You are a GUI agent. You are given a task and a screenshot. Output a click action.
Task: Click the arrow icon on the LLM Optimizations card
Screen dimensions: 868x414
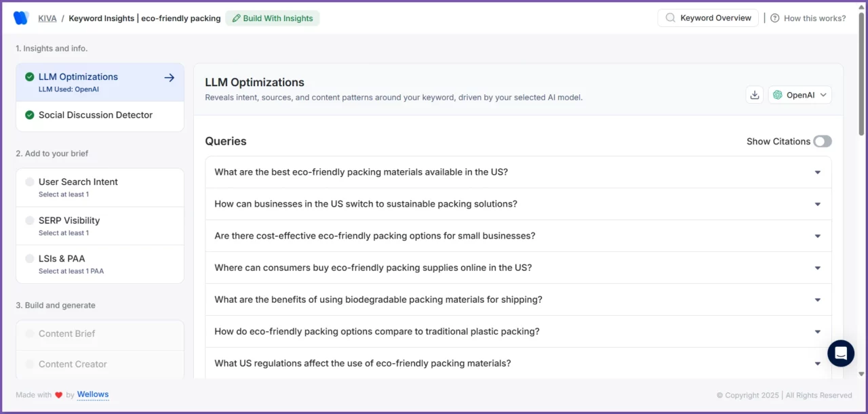pyautogui.click(x=169, y=77)
